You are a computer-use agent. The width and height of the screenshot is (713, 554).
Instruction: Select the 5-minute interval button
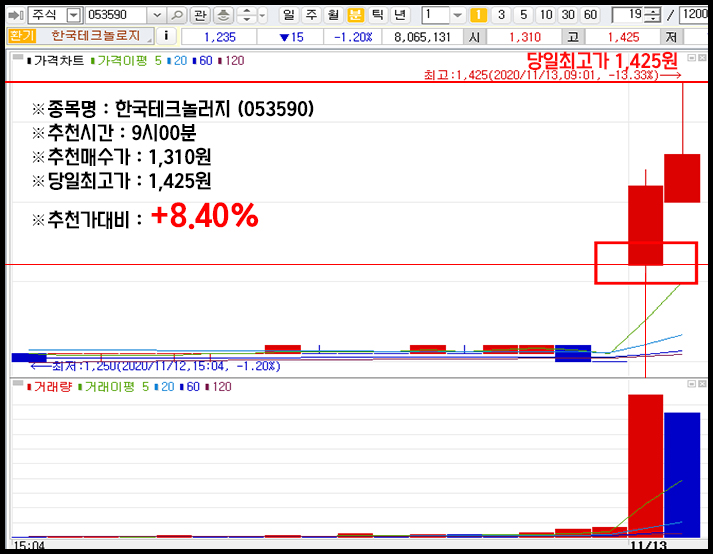[x=523, y=15]
